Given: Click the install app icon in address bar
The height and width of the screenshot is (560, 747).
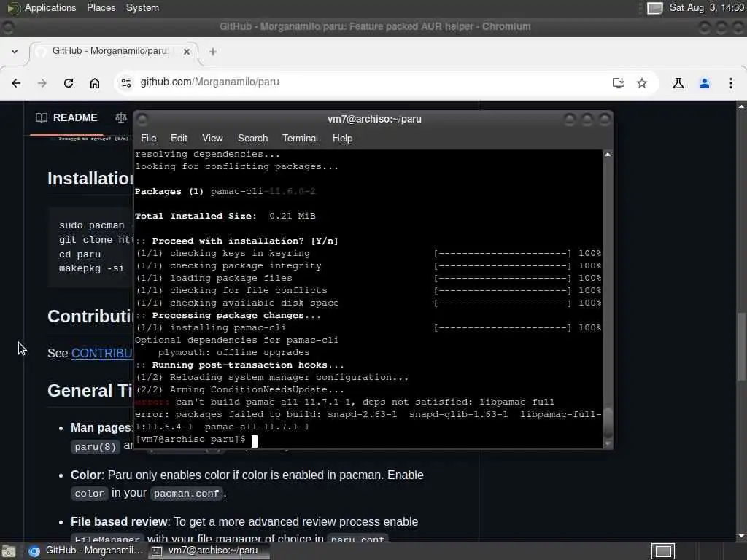Looking at the screenshot, I should click(619, 83).
